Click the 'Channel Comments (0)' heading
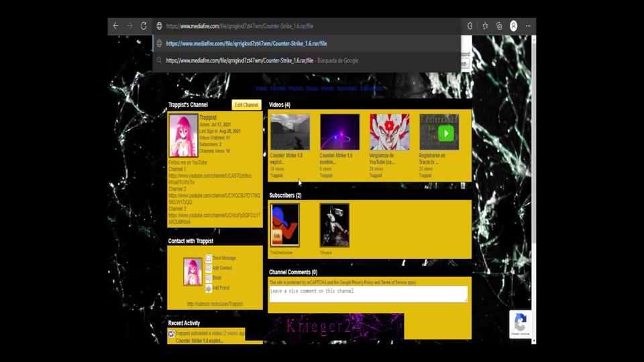 coord(293,272)
